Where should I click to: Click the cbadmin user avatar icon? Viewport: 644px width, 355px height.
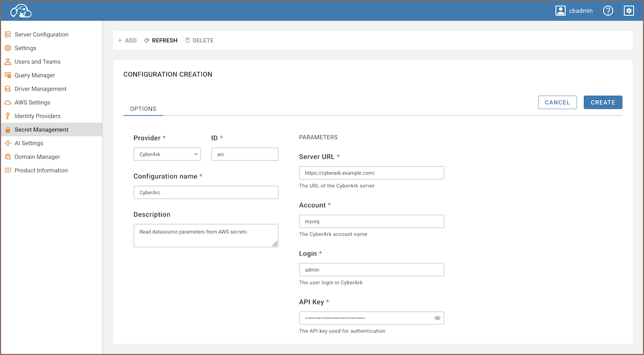(x=561, y=11)
